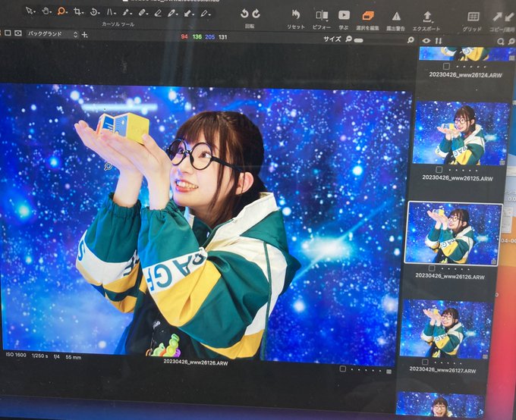Open the 学ぶ learn panel

344,15
